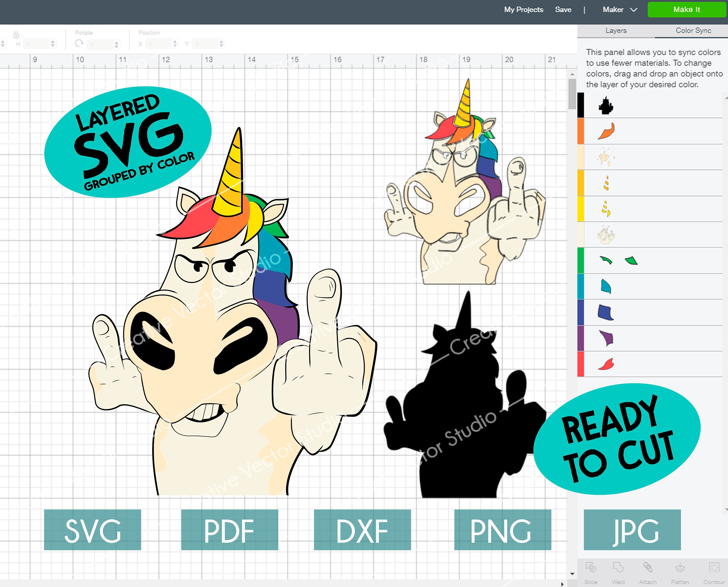Image resolution: width=728 pixels, height=587 pixels.
Task: Select the teal blue color swatch bar
Action: [x=581, y=286]
